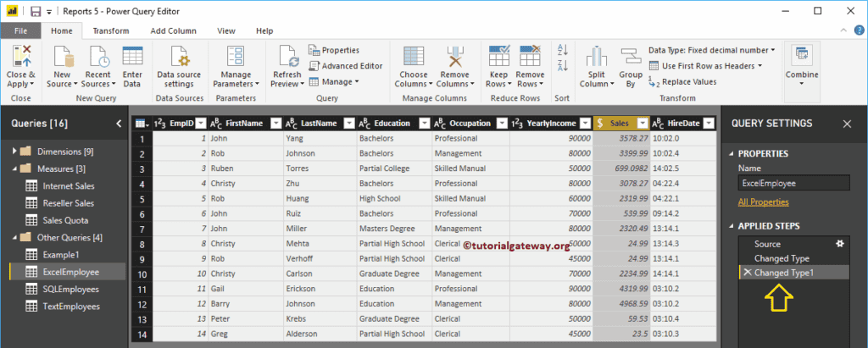Click the Choose Columns icon

pos(414,57)
